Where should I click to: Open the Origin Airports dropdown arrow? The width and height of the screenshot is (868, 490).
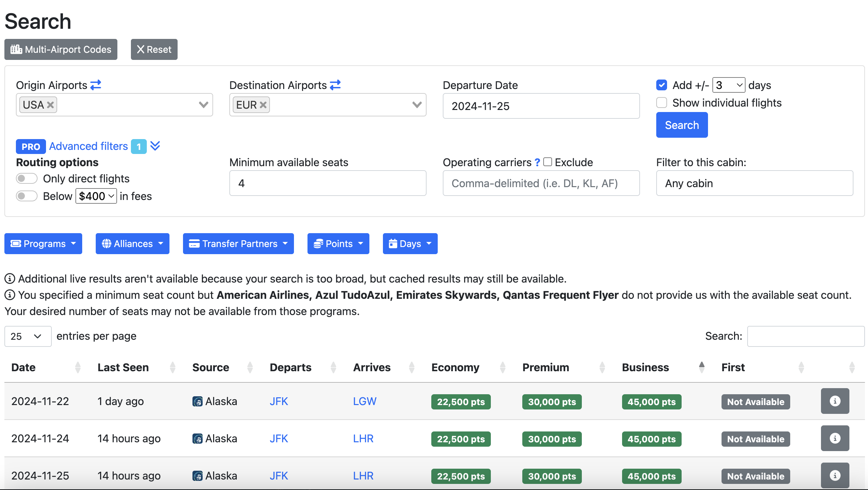(x=203, y=105)
